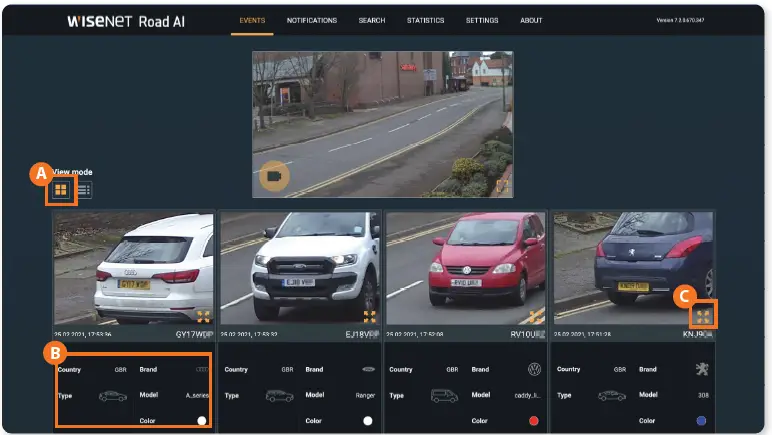772x435 pixels.
Task: Click the red color dot for caddy
Action: 534,421
